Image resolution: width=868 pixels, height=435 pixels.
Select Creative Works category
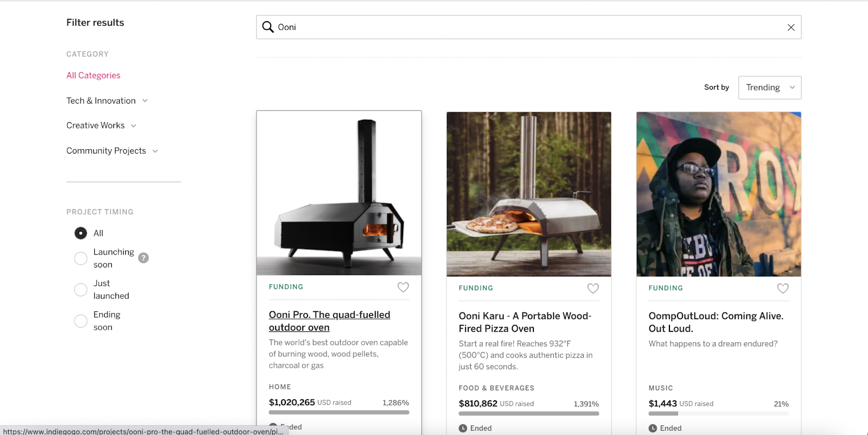[95, 125]
